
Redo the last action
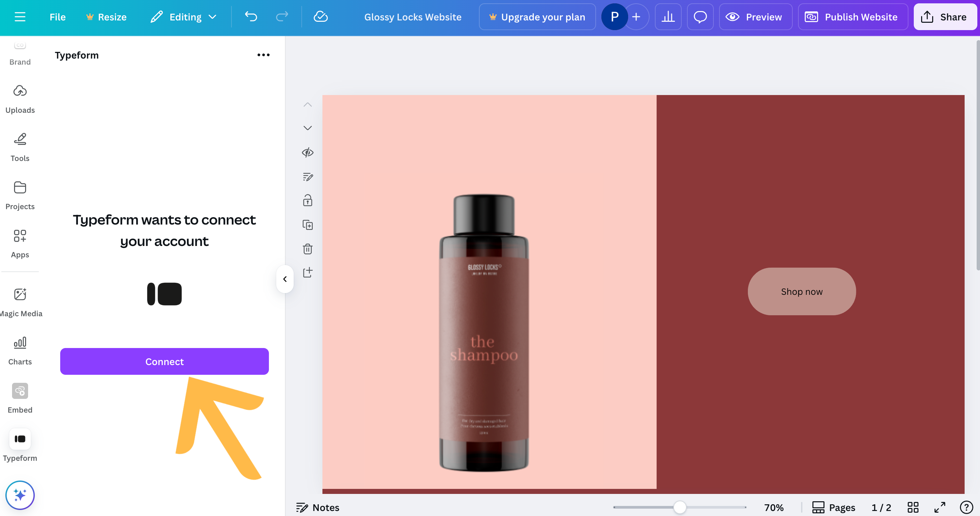(x=282, y=17)
